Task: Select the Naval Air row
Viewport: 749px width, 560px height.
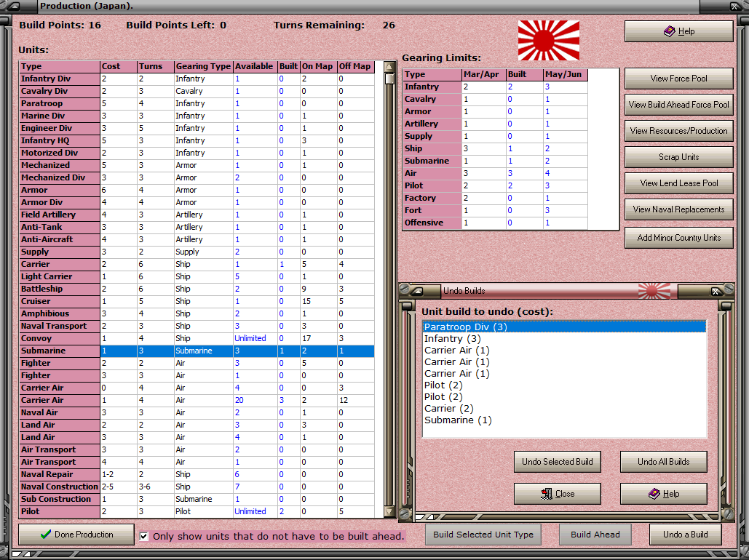Action: [x=197, y=413]
